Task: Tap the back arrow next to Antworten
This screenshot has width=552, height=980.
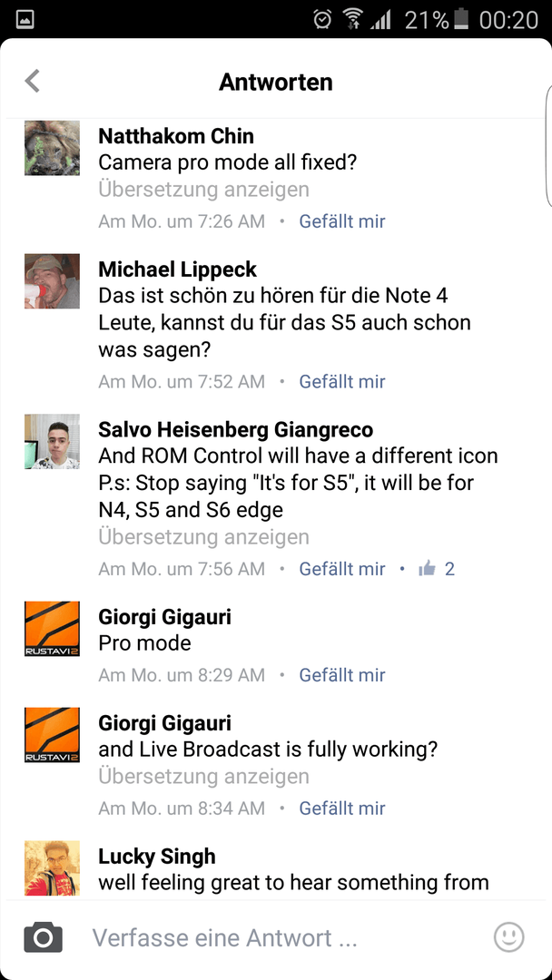Action: [x=32, y=82]
